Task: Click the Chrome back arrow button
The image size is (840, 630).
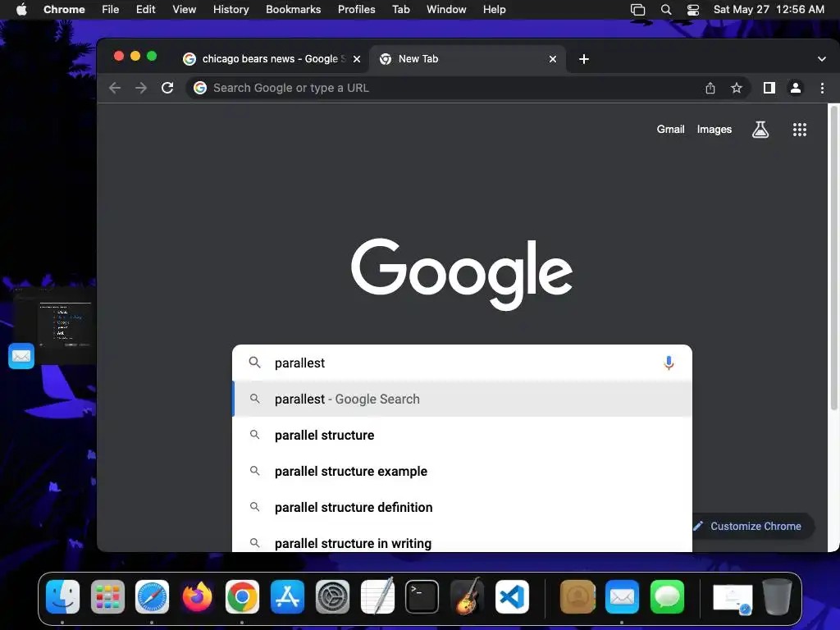Action: (x=115, y=88)
